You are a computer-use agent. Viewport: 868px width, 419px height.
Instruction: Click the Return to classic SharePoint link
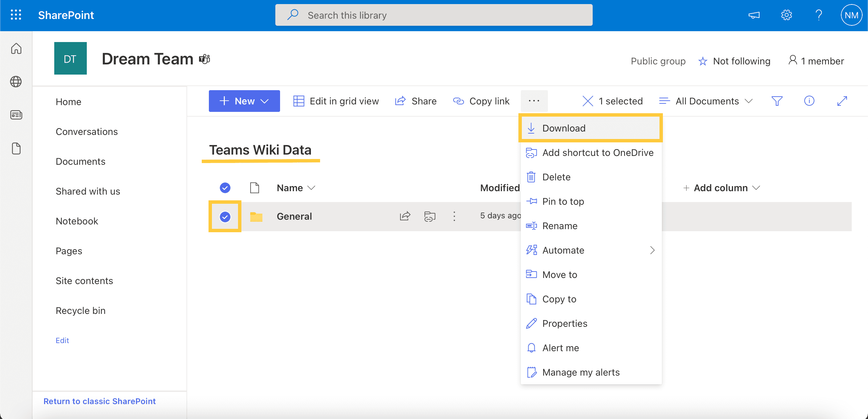click(100, 401)
